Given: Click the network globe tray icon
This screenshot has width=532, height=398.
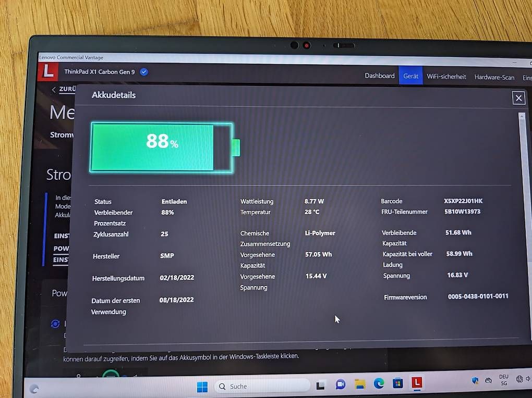Looking at the screenshot, I should click(519, 379).
